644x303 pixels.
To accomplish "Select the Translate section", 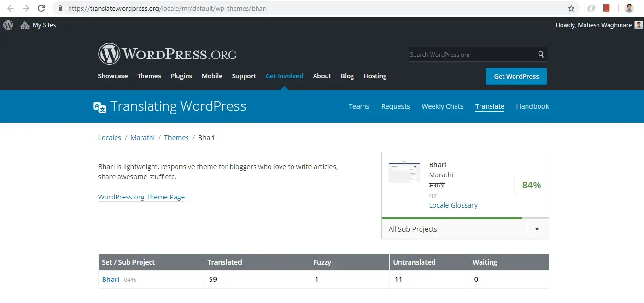I will coord(490,106).
